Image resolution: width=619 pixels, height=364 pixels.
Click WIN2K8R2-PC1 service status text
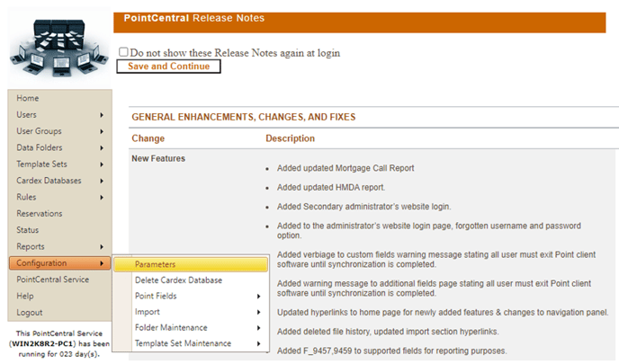59,344
